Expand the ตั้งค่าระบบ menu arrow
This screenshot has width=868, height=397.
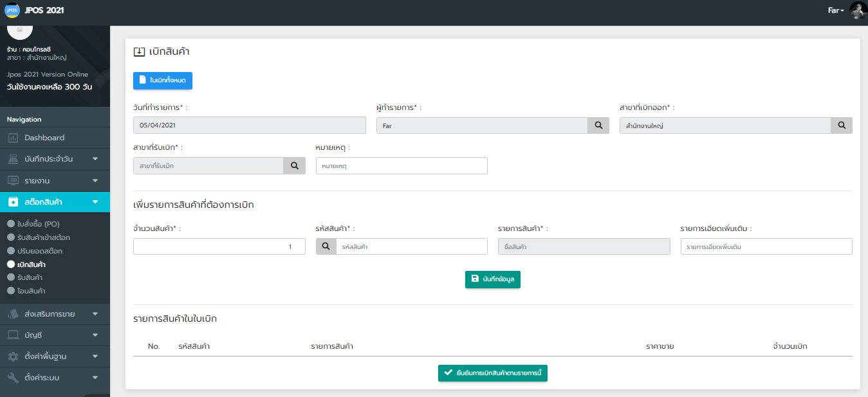tap(95, 378)
